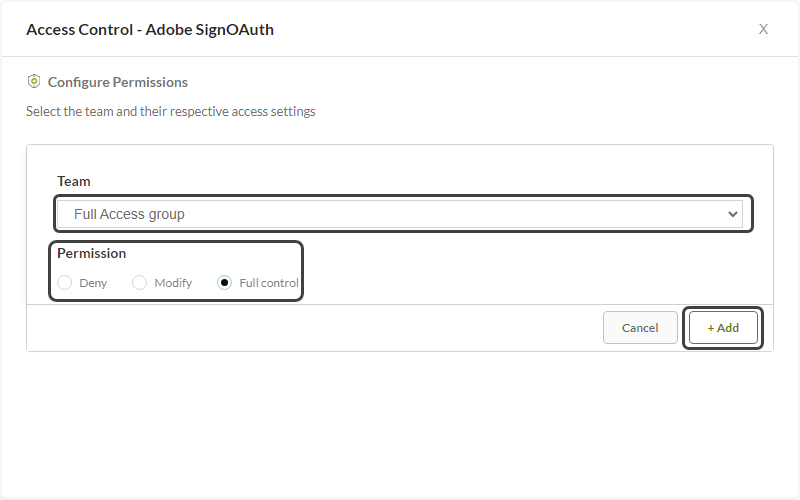Click the Team field label
The image size is (800, 500).
74,181
